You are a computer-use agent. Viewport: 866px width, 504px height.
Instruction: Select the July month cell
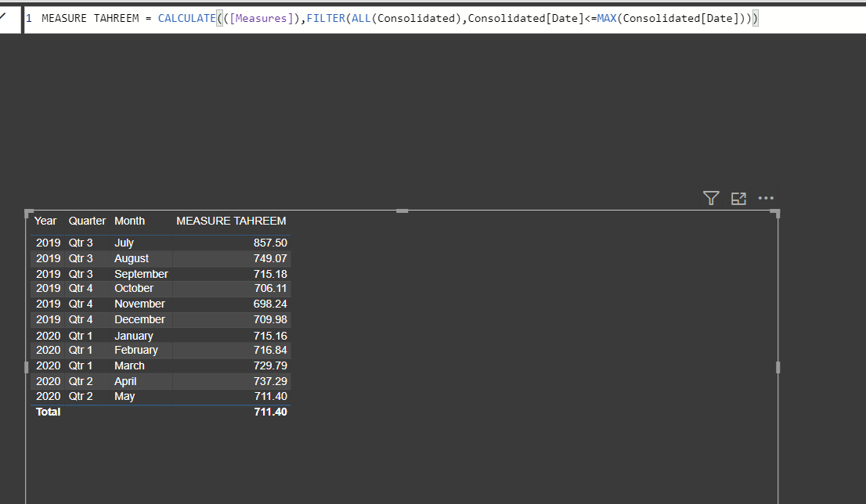[x=124, y=243]
